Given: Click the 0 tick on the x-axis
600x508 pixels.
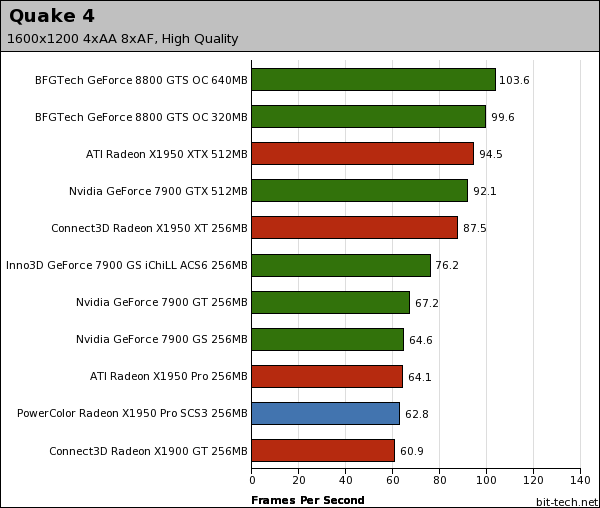Looking at the screenshot, I should coord(252,480).
